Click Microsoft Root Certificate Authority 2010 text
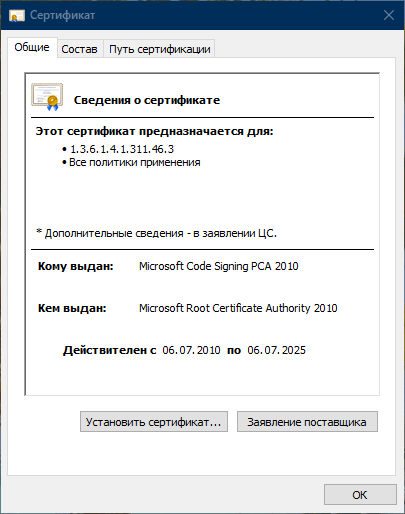Image resolution: width=405 pixels, height=514 pixels. pyautogui.click(x=238, y=308)
